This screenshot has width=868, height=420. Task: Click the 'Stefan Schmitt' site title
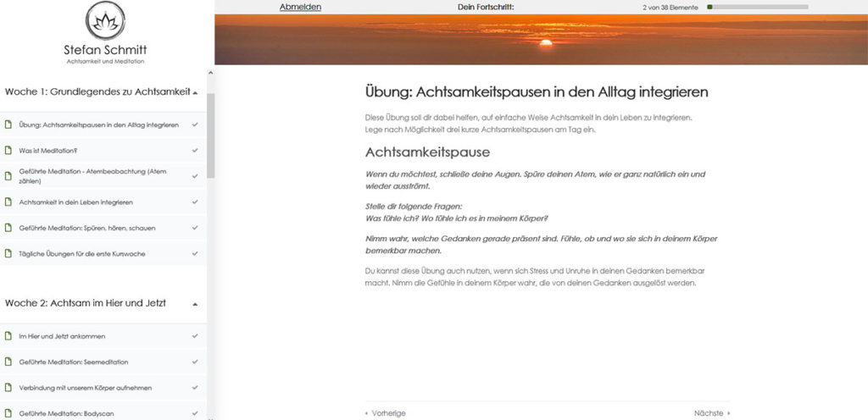tap(105, 50)
